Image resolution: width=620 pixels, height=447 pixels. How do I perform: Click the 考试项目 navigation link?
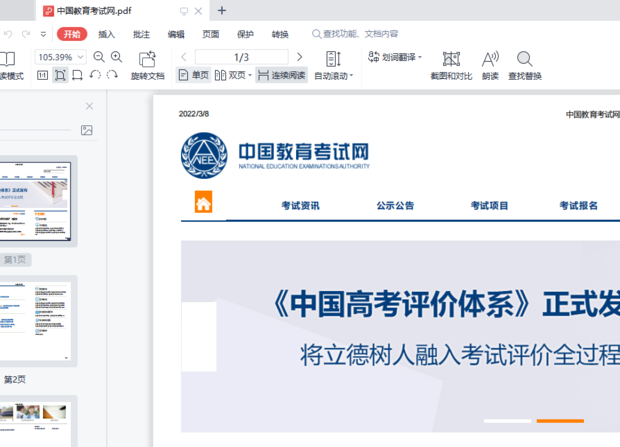click(x=489, y=206)
